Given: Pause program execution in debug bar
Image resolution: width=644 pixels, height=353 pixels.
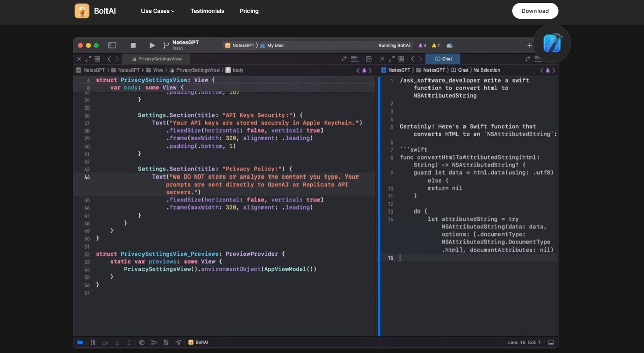Looking at the screenshot, I should click(93, 342).
